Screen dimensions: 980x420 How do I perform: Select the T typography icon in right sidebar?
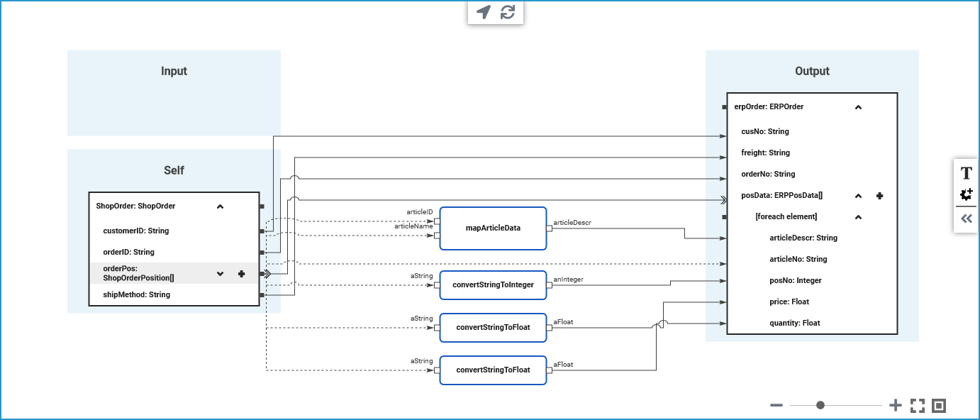pos(966,172)
